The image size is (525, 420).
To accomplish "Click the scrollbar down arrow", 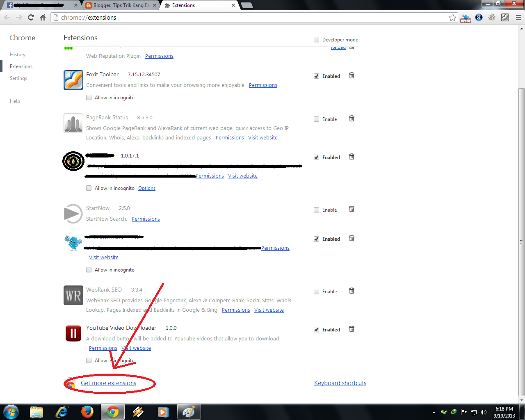I will coord(521,400).
